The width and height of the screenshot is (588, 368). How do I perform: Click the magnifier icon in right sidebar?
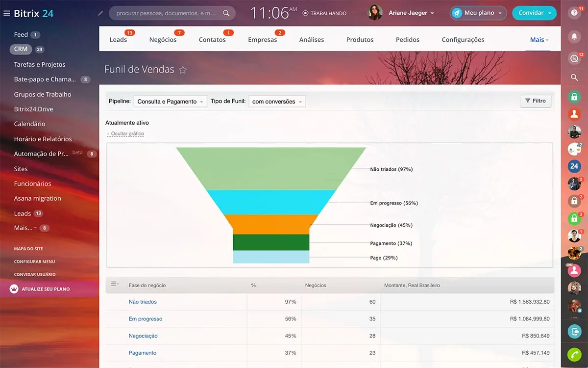(574, 78)
